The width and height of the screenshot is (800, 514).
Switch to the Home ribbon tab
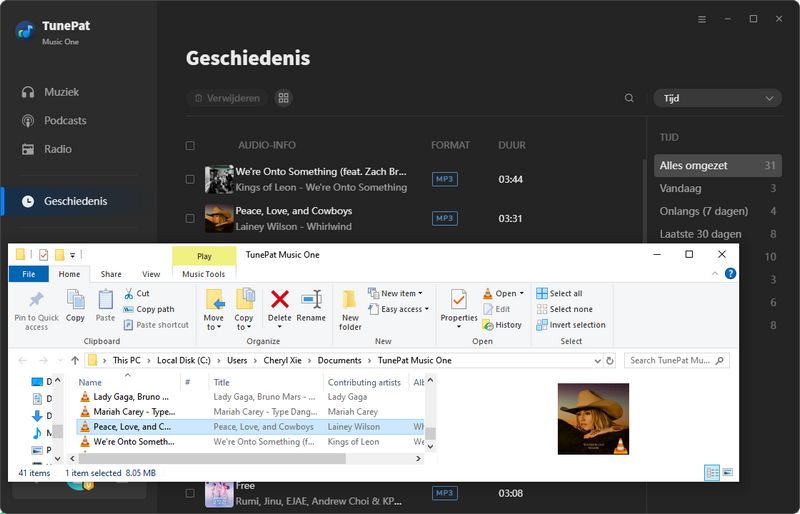69,274
